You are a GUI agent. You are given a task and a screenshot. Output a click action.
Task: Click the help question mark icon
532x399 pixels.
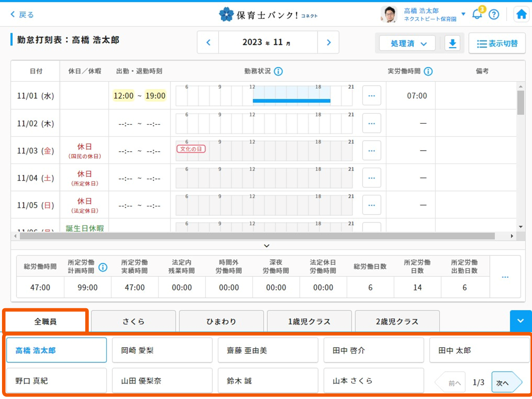[x=494, y=14]
